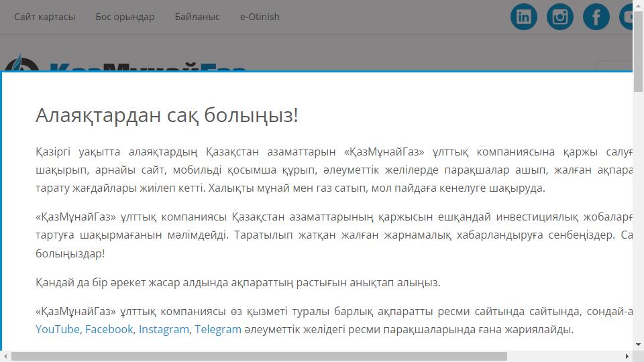Open the LinkedIn social icon
This screenshot has height=362, width=644.
(524, 17)
